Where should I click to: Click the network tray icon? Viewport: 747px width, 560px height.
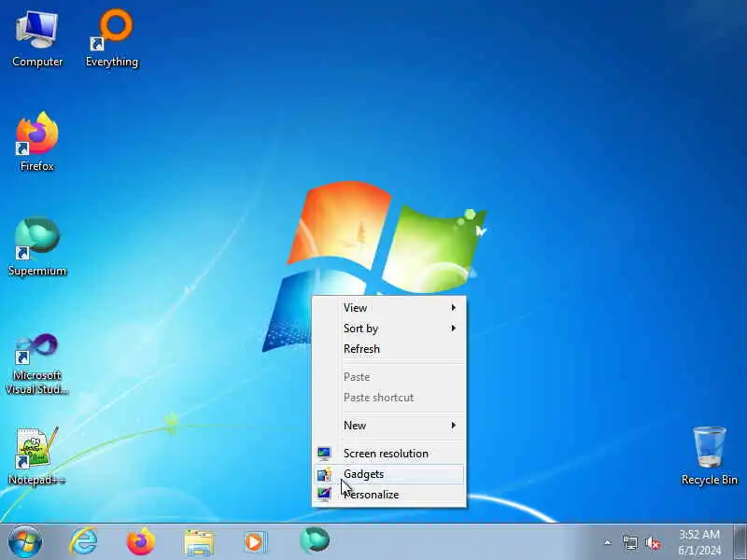(629, 542)
